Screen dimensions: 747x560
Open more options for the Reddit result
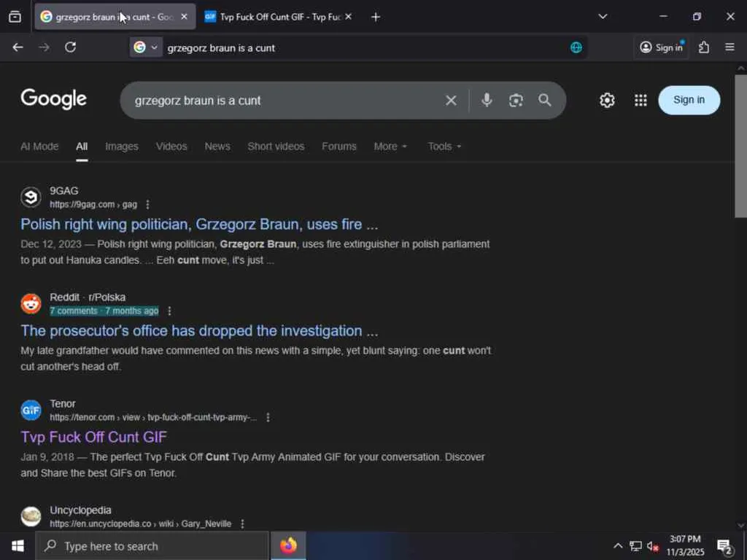[x=169, y=311]
